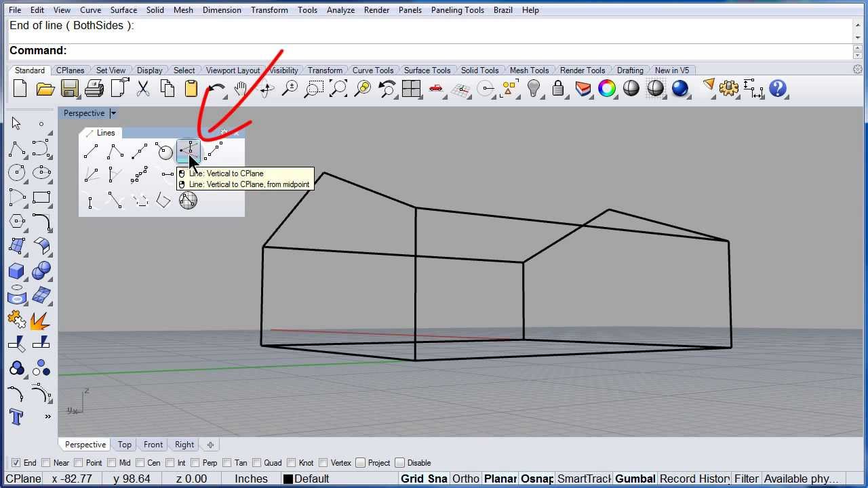
Task: Open the Inches units status bar field
Action: coord(251,479)
